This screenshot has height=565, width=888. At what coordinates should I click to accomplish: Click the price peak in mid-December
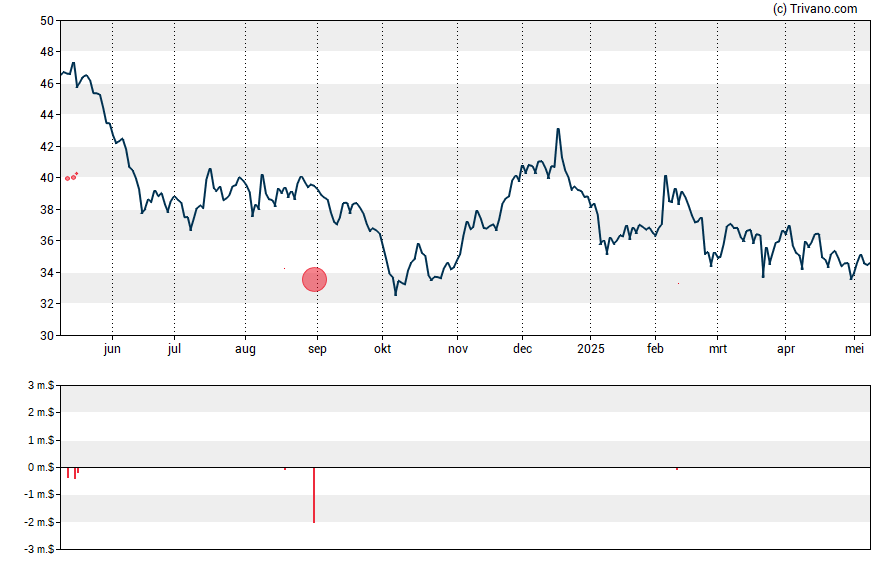558,130
